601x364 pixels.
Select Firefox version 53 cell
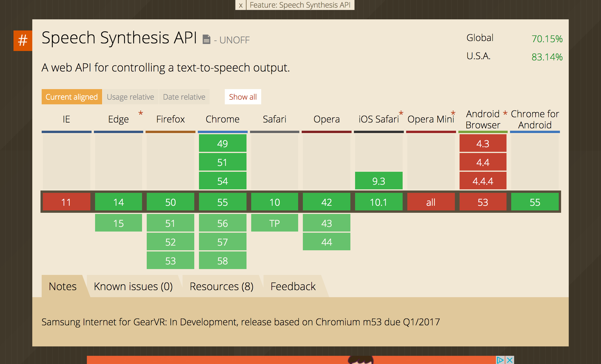point(170,261)
